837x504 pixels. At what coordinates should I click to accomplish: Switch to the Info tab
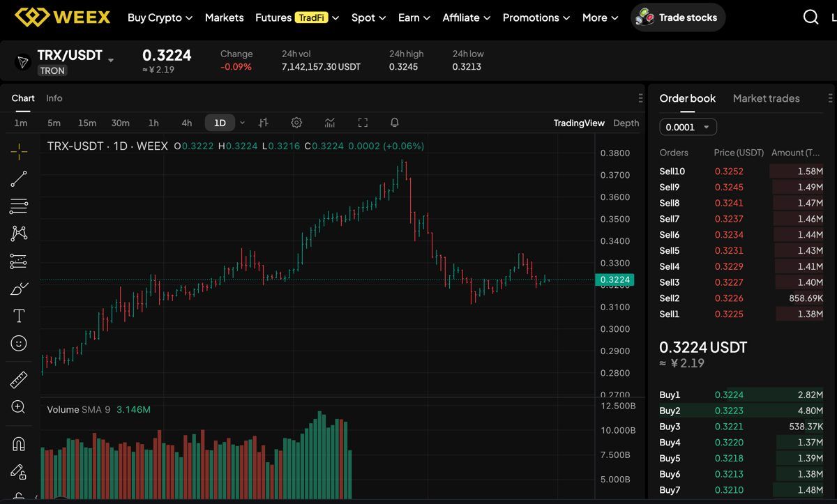coord(54,98)
